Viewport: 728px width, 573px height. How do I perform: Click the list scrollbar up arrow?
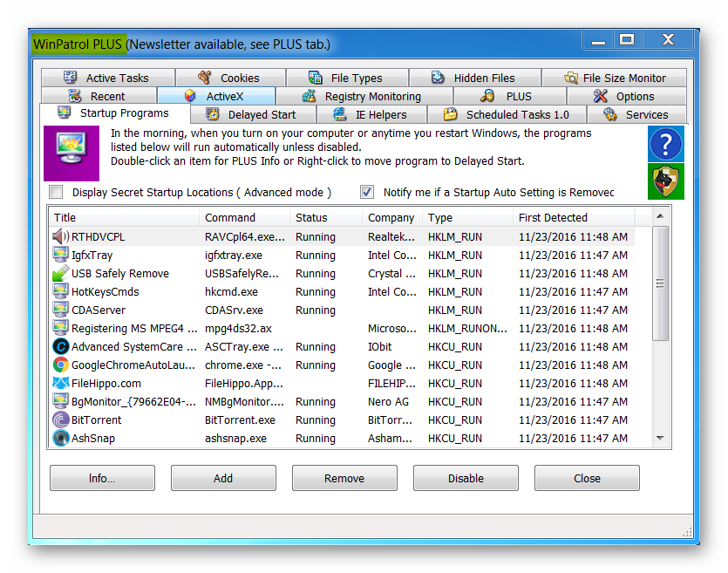click(x=660, y=216)
